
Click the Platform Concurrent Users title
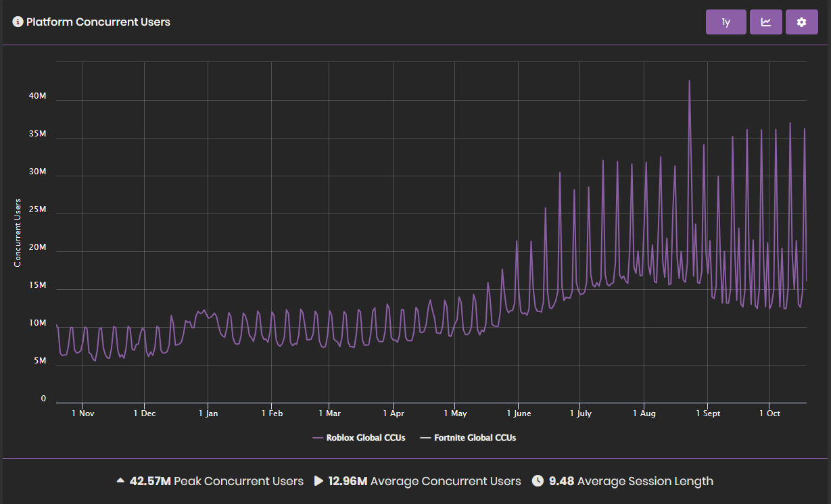(98, 22)
